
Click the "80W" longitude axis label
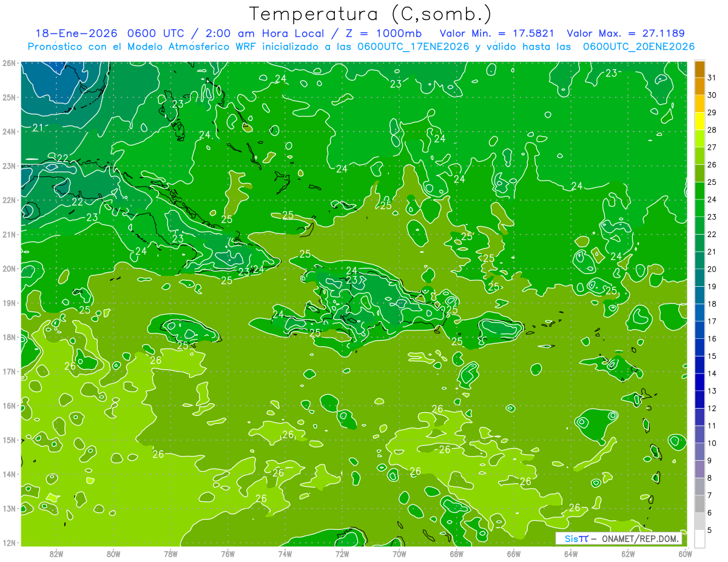point(113,554)
